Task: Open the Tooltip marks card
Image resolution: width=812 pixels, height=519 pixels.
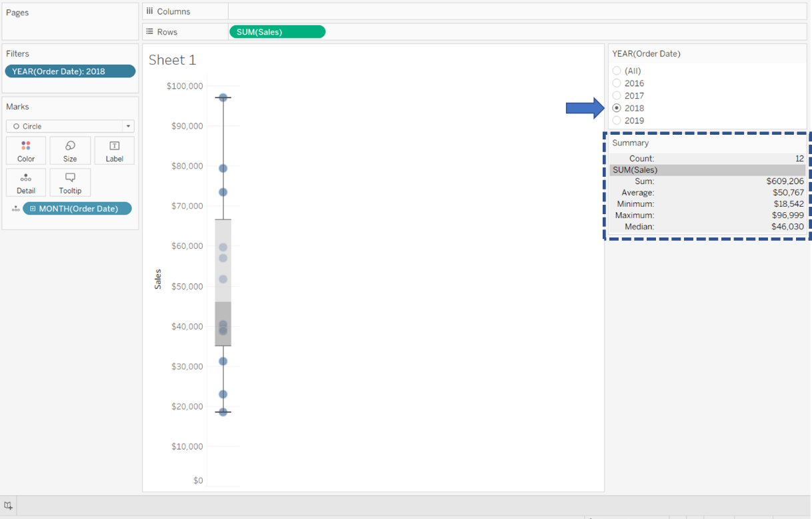Action: [70, 182]
